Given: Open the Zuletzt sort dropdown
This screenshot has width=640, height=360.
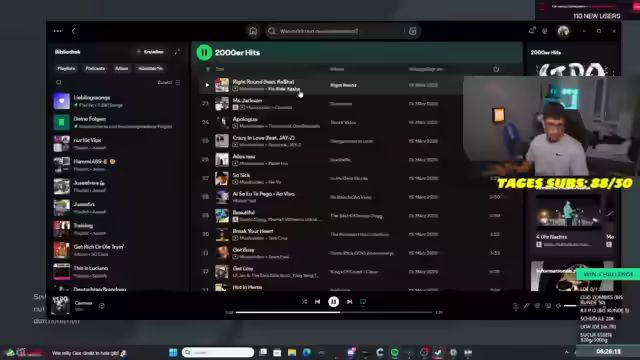Looking at the screenshot, I should click(169, 82).
